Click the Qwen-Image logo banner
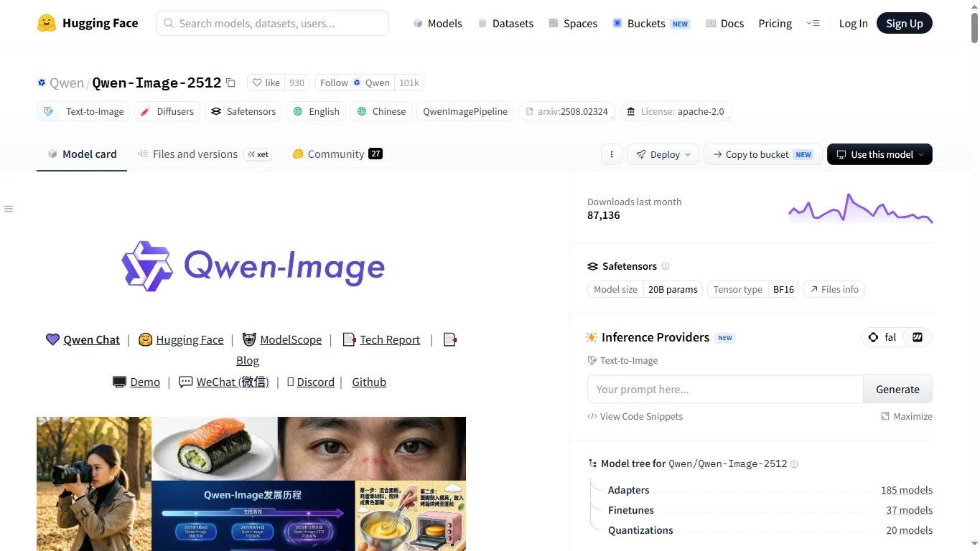The height and width of the screenshot is (551, 980). pyautogui.click(x=253, y=266)
